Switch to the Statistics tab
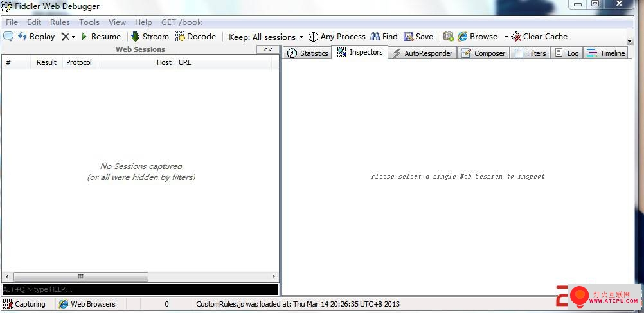 coord(307,53)
